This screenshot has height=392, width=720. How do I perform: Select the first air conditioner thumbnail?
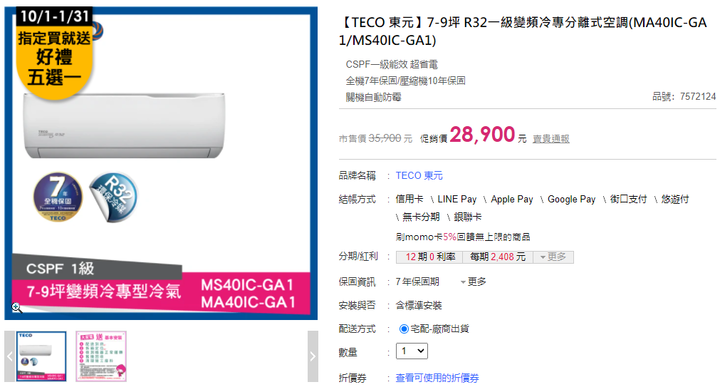pyautogui.click(x=41, y=356)
